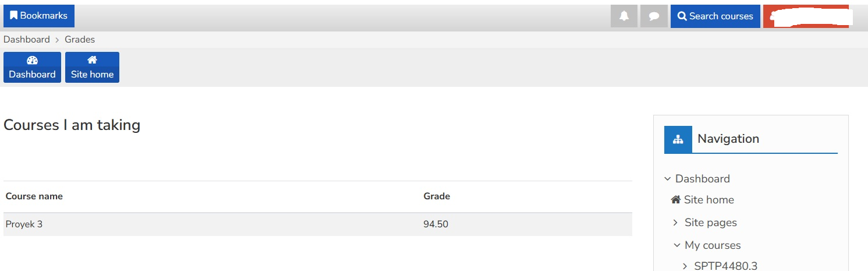Expand the Site pages tree node
Screen dimensions: 868x271
pyautogui.click(x=675, y=223)
